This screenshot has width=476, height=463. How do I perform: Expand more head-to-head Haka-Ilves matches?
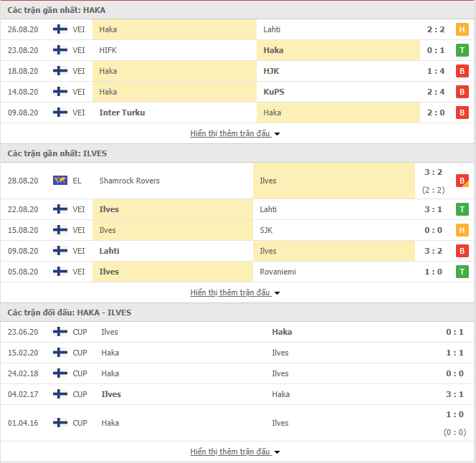(234, 452)
